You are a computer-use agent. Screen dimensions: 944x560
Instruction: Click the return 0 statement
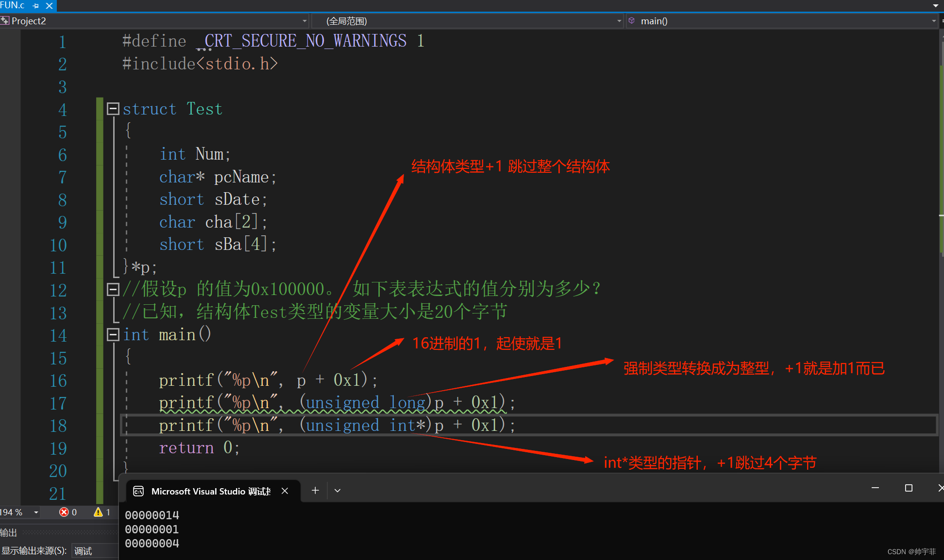pos(200,447)
